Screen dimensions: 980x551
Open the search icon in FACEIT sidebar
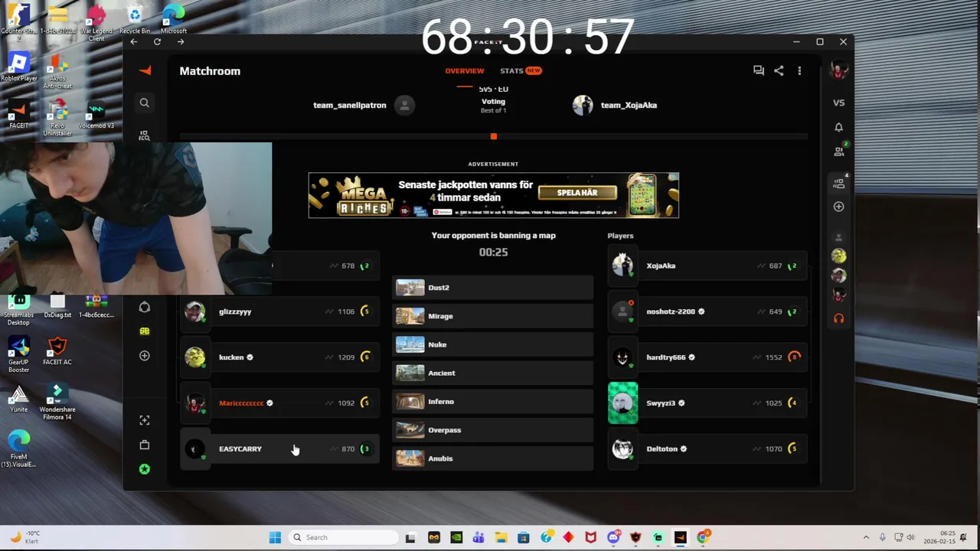pos(144,103)
